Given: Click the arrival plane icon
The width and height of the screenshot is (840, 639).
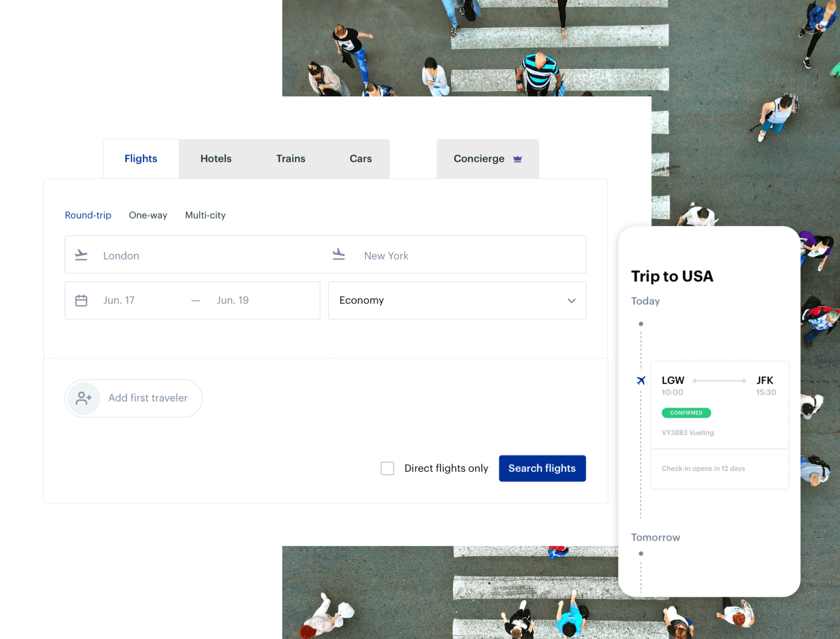Looking at the screenshot, I should (x=339, y=254).
